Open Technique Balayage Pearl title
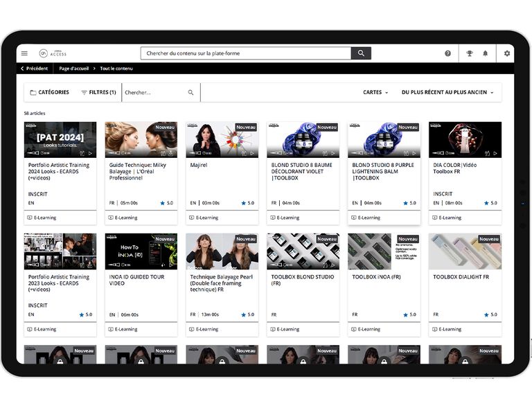 tap(221, 283)
